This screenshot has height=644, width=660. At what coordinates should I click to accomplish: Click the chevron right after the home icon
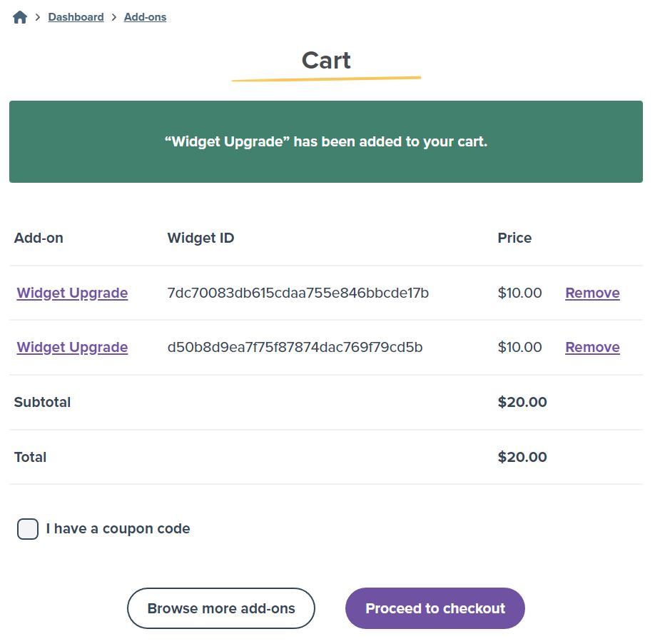[x=38, y=17]
